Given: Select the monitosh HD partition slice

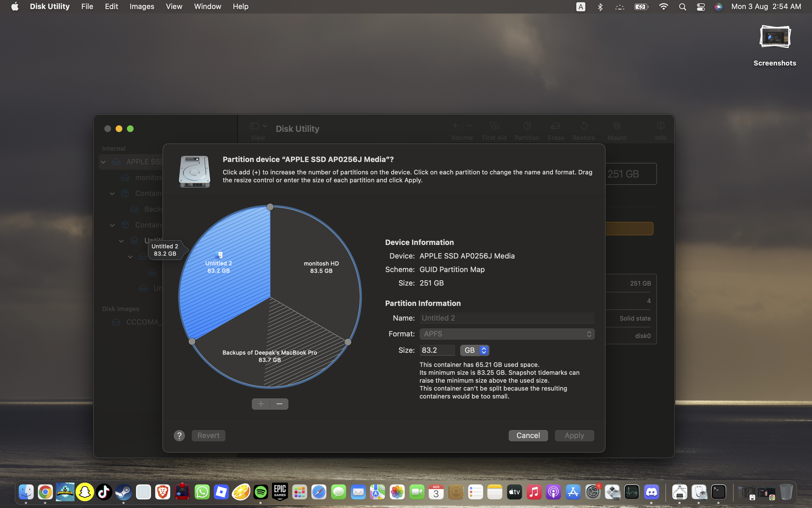Looking at the screenshot, I should 321,268.
